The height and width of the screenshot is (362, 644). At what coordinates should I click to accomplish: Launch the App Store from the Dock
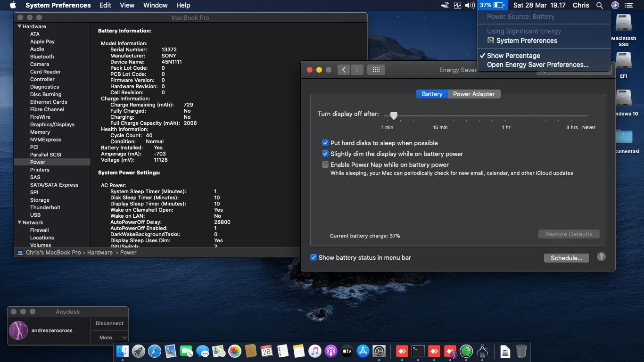point(363,351)
